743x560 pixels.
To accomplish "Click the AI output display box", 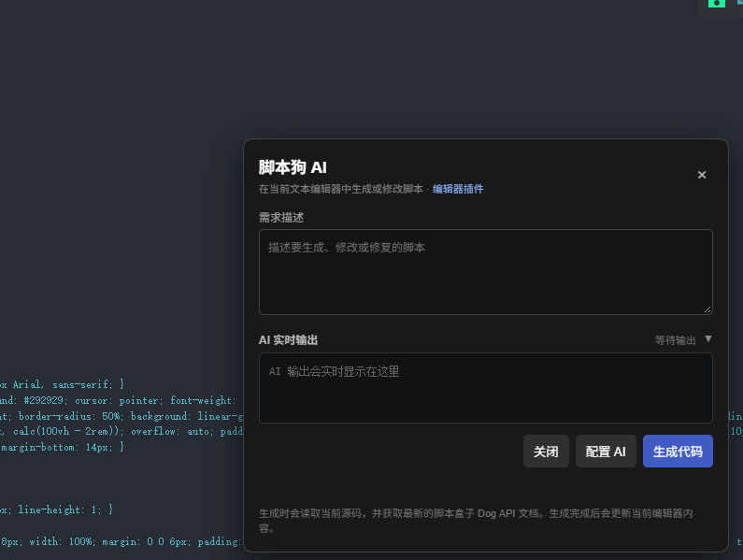I will (x=486, y=388).
